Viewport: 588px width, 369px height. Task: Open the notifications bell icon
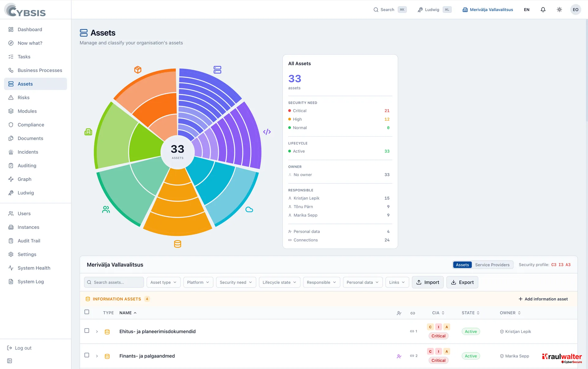coord(543,9)
